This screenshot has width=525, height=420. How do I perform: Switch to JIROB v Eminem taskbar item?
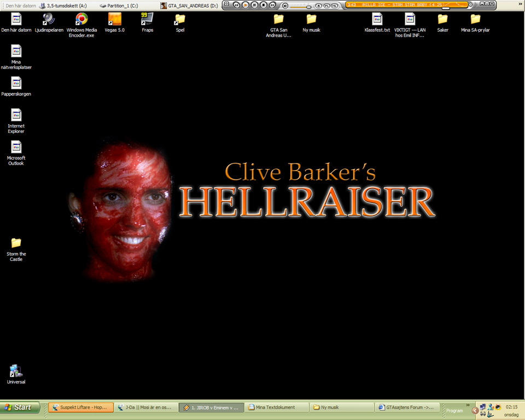click(x=211, y=407)
